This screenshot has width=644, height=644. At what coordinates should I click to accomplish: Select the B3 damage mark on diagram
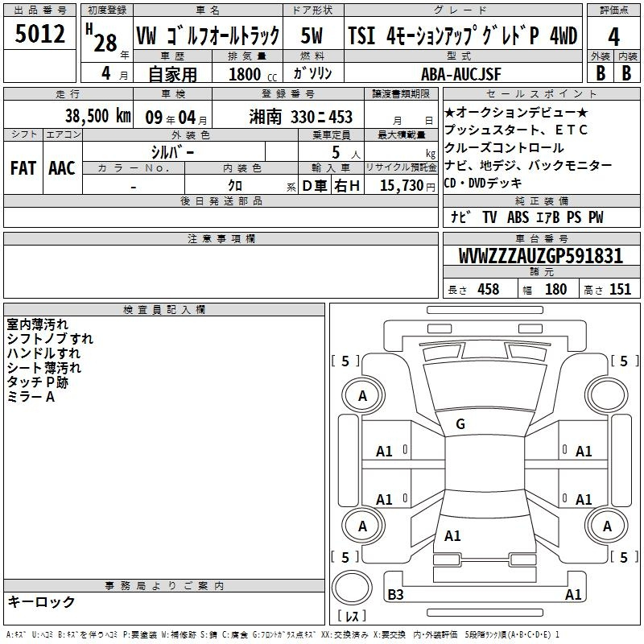click(x=395, y=595)
